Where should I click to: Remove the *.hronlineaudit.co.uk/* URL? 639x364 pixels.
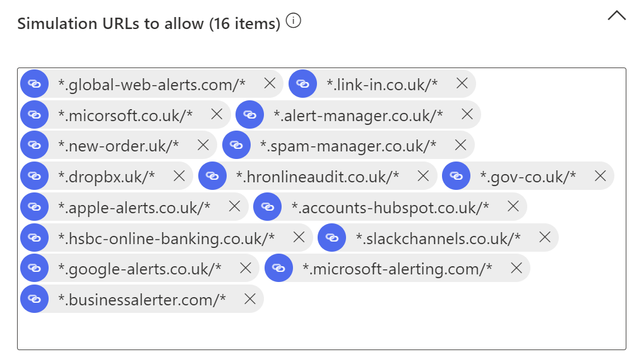pos(423,176)
